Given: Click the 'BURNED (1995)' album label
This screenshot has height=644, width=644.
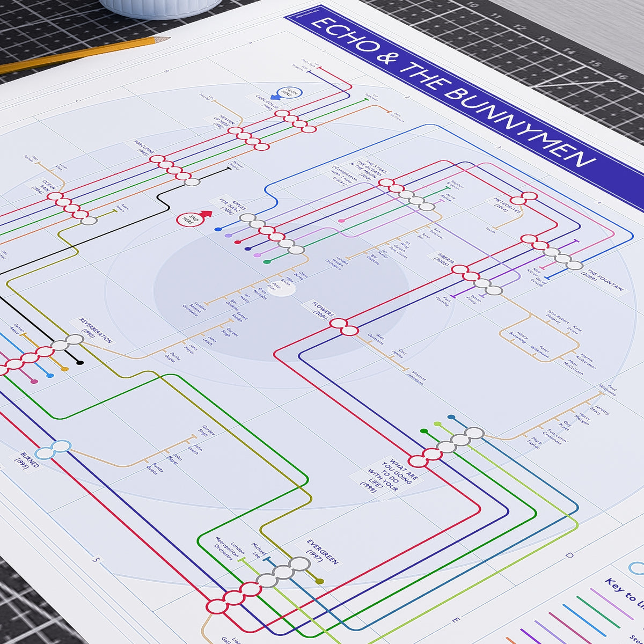Looking at the screenshot, I should [28, 460].
